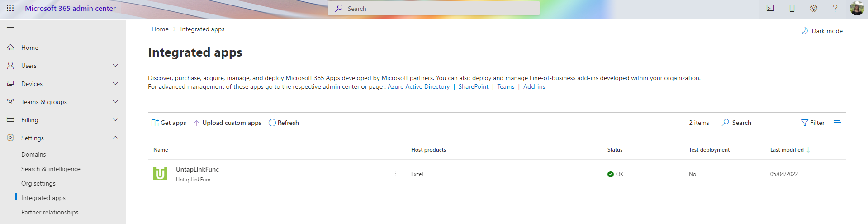Click the apps list Search field
Screen dimensions: 868x224
coord(737,123)
